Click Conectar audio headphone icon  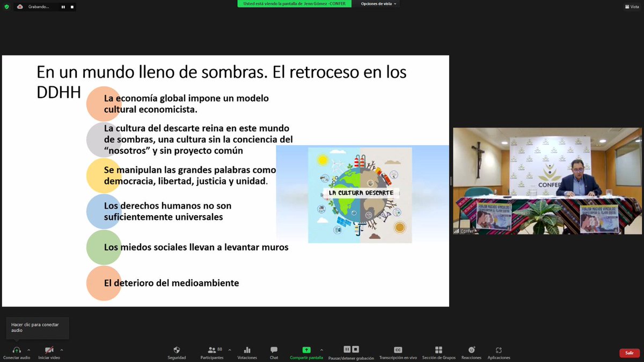[x=17, y=350]
